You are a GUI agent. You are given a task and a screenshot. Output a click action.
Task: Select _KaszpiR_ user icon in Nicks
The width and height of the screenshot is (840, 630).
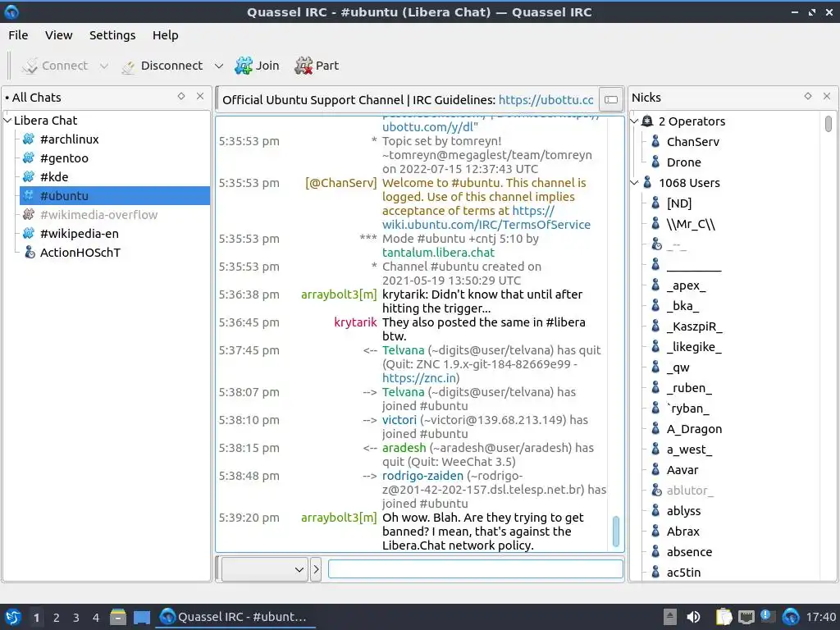tap(655, 326)
